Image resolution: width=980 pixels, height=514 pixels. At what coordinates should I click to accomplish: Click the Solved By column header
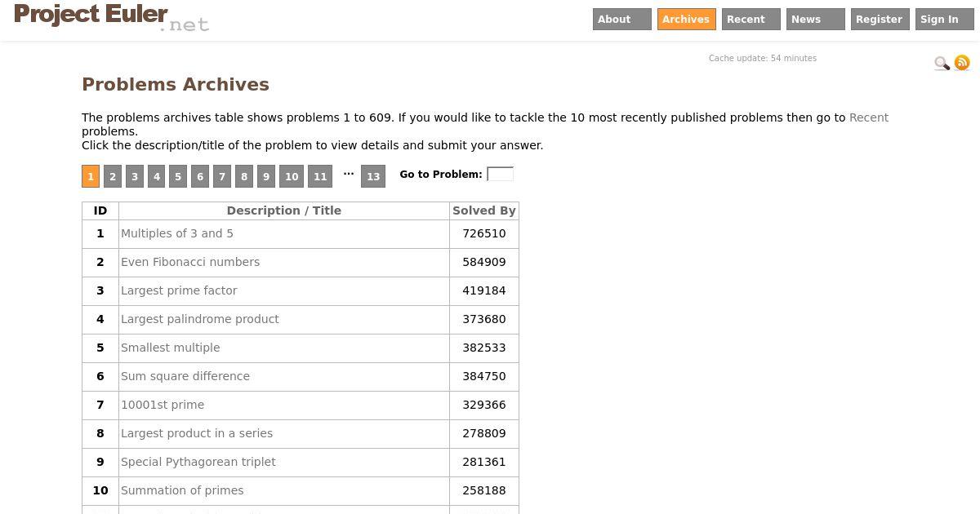point(484,210)
